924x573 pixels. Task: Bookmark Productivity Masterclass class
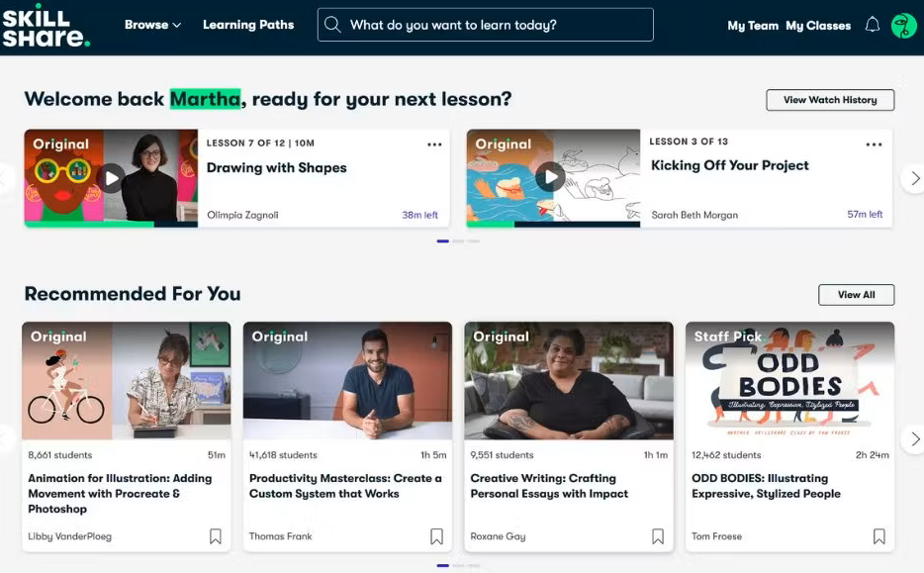[436, 535]
